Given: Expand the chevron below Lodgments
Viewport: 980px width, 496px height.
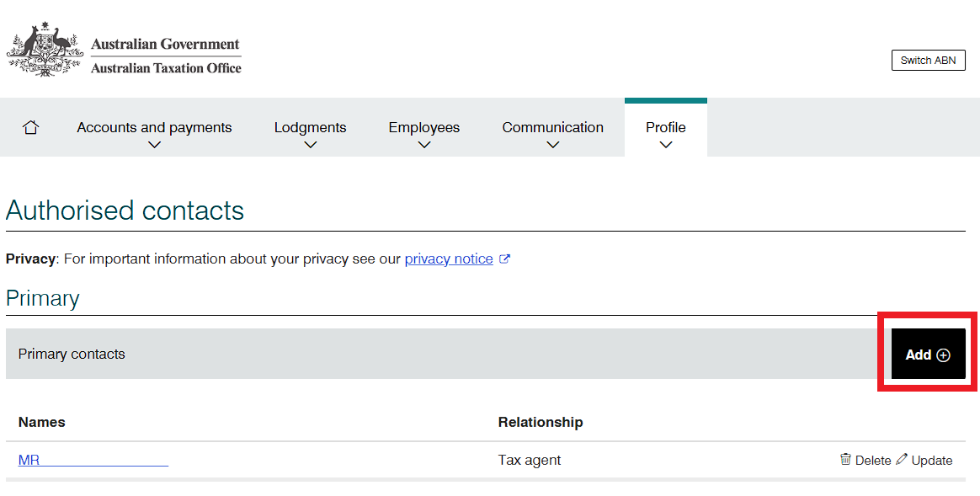Looking at the screenshot, I should click(310, 145).
